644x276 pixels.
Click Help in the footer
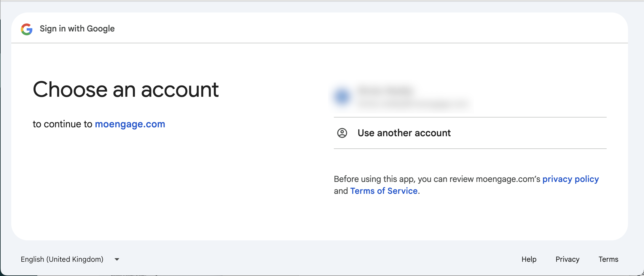coord(529,259)
